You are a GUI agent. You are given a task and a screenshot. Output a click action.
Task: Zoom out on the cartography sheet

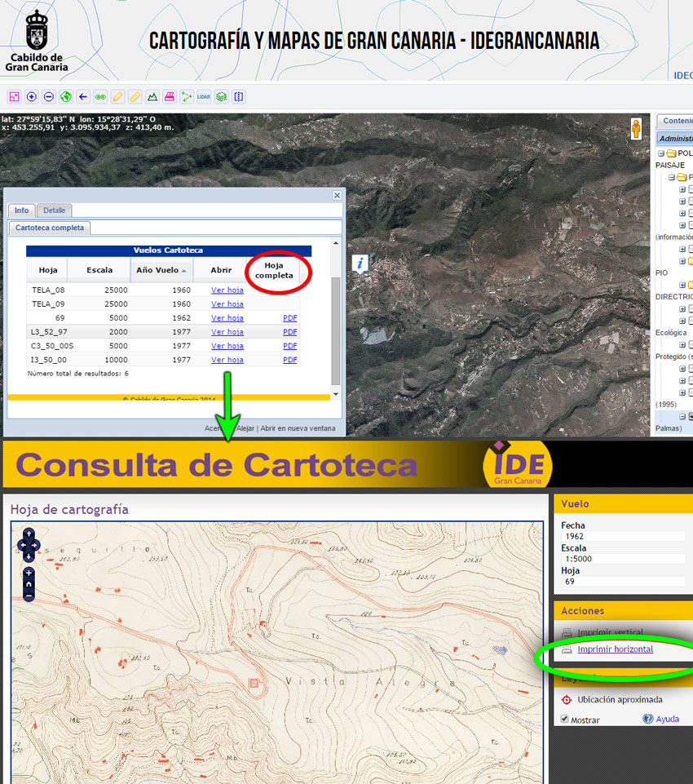pos(29,596)
